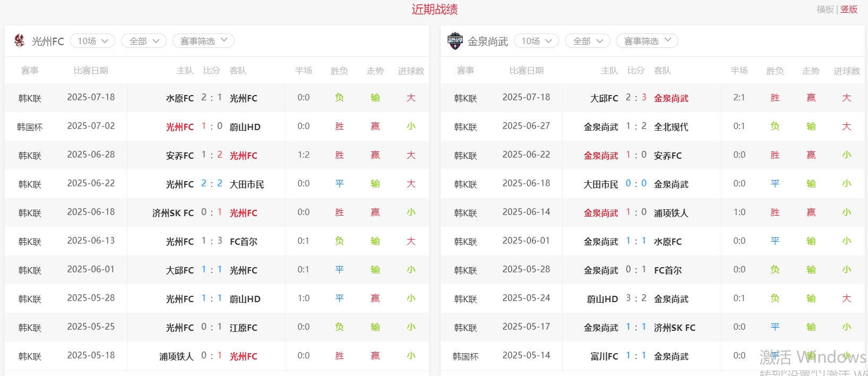Expand the 全部 dropdown in 金泉尚武 panel
This screenshot has height=376, width=868.
588,41
